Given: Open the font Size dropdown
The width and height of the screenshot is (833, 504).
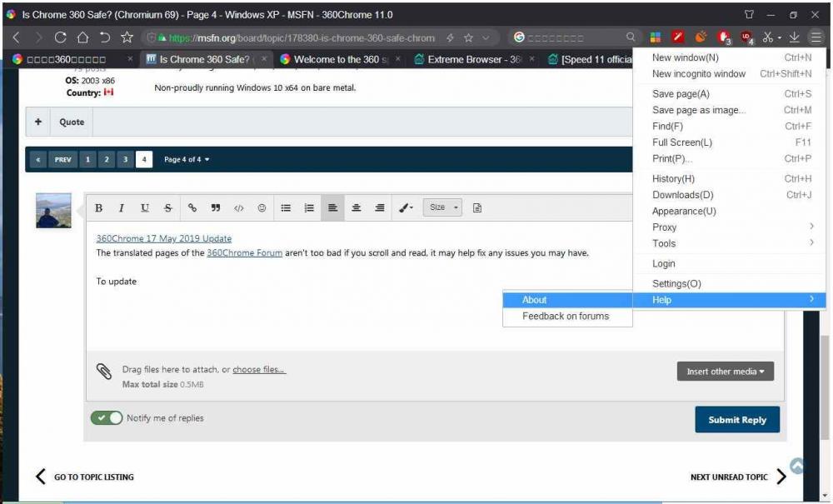Looking at the screenshot, I should pos(442,207).
